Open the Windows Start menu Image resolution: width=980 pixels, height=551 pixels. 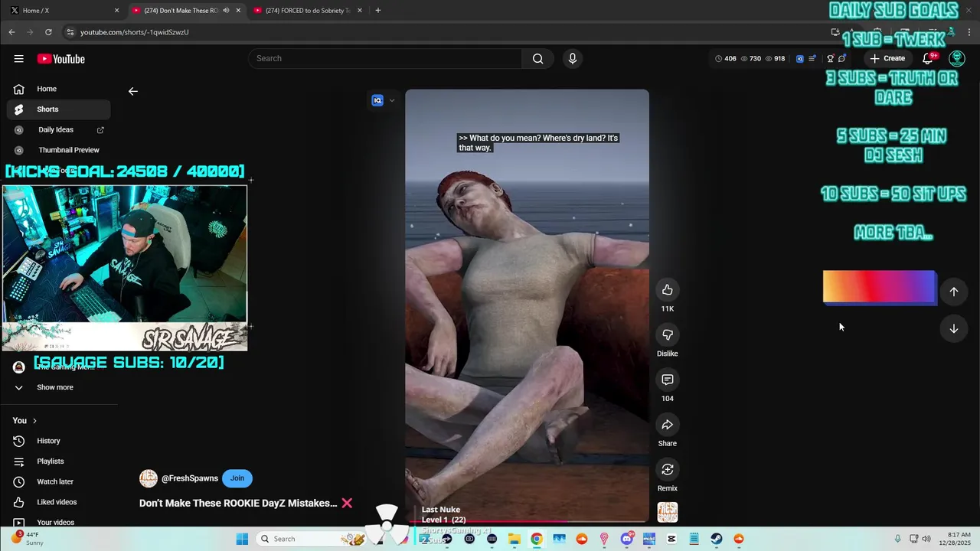[x=242, y=539]
